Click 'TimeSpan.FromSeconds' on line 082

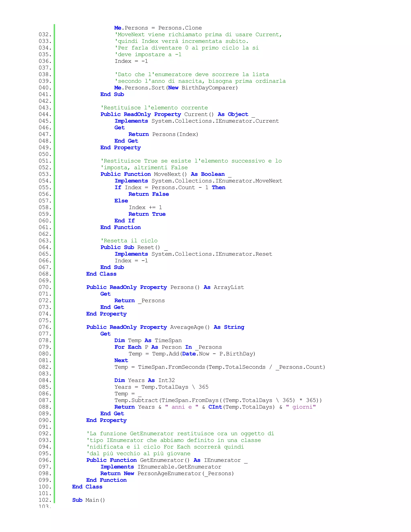(x=172, y=367)
